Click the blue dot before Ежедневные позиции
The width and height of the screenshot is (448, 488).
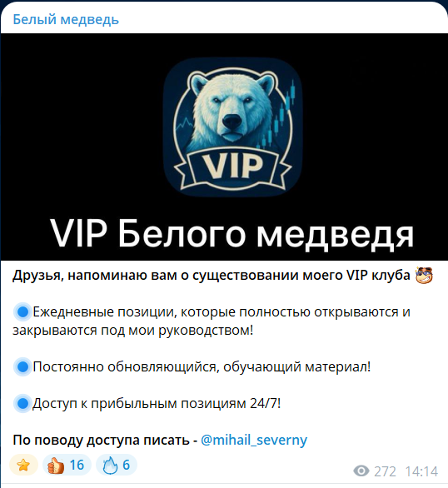[22, 312]
